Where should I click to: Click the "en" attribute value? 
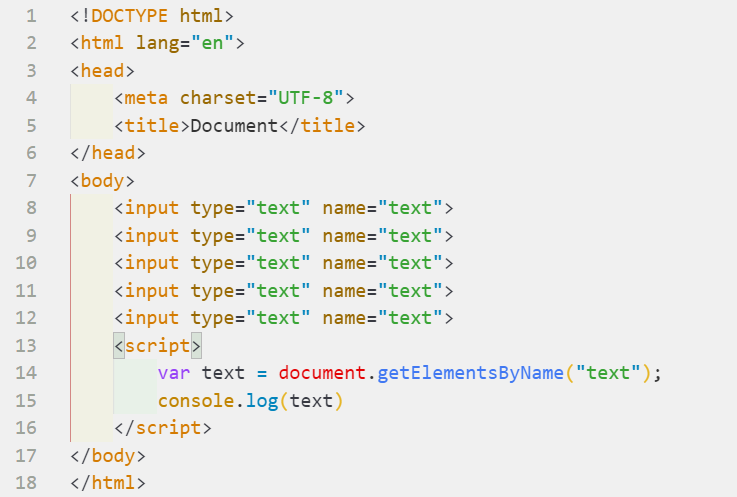[212, 43]
